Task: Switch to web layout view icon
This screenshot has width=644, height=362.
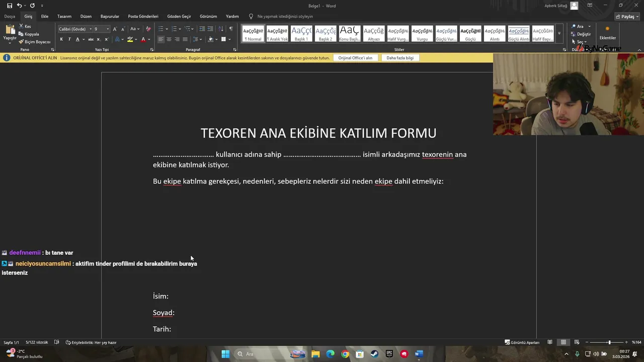Action: click(577, 342)
